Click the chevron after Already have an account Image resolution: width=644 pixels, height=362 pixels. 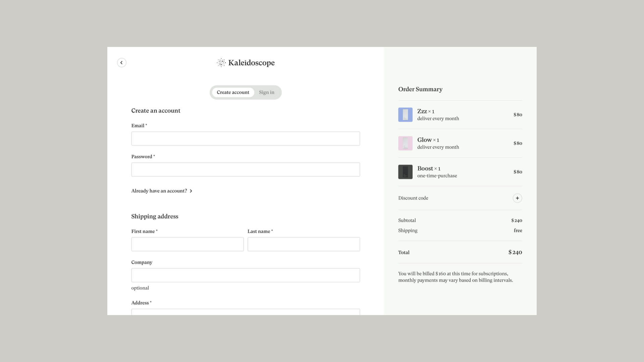coord(191,191)
